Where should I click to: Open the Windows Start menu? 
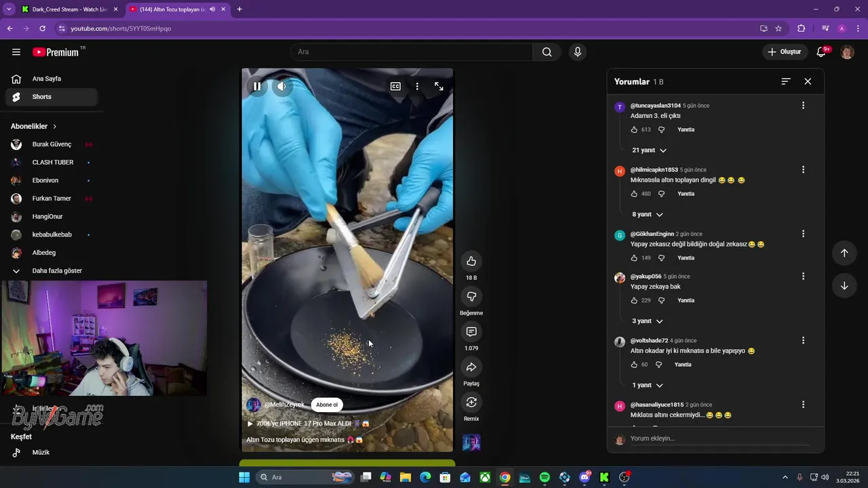click(x=244, y=477)
